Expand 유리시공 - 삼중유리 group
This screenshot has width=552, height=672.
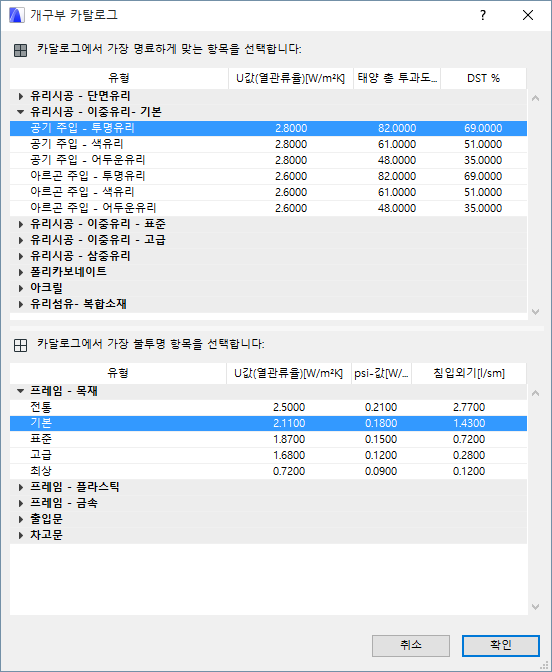[x=21, y=256]
